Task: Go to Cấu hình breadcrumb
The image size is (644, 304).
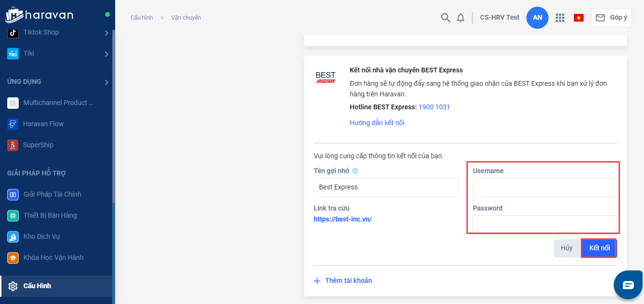Action: tap(142, 18)
